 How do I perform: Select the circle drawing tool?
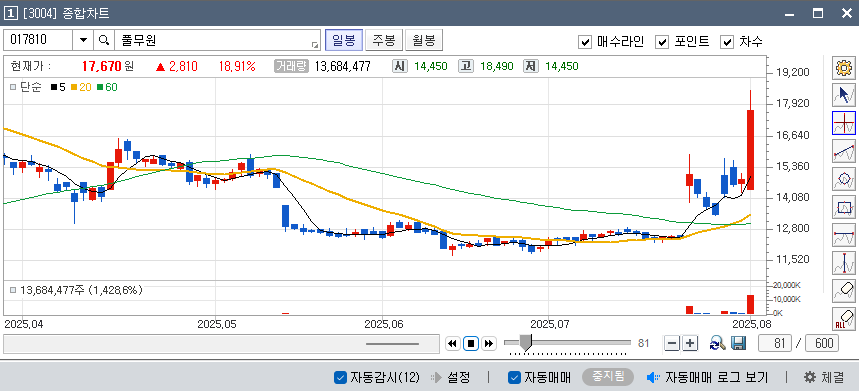[844, 179]
